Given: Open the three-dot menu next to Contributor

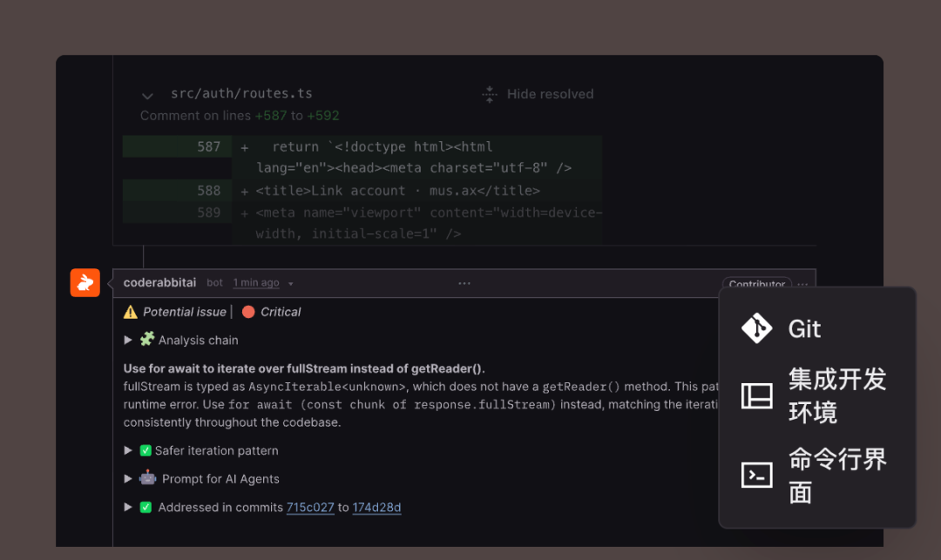Looking at the screenshot, I should [803, 284].
